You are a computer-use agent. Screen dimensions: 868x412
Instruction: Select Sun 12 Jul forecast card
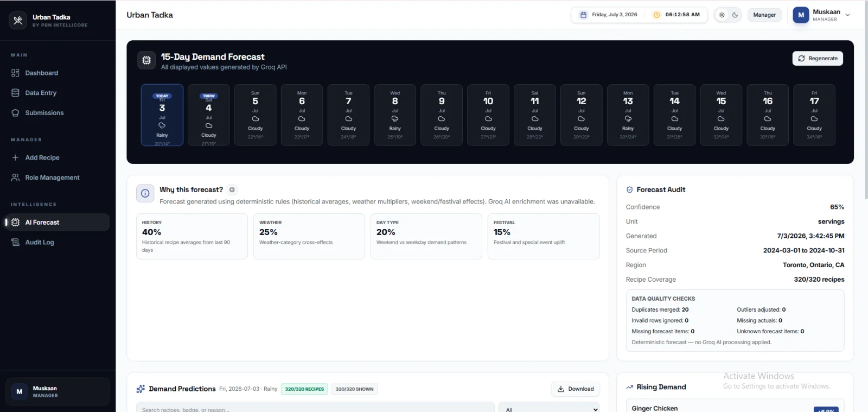click(x=582, y=115)
